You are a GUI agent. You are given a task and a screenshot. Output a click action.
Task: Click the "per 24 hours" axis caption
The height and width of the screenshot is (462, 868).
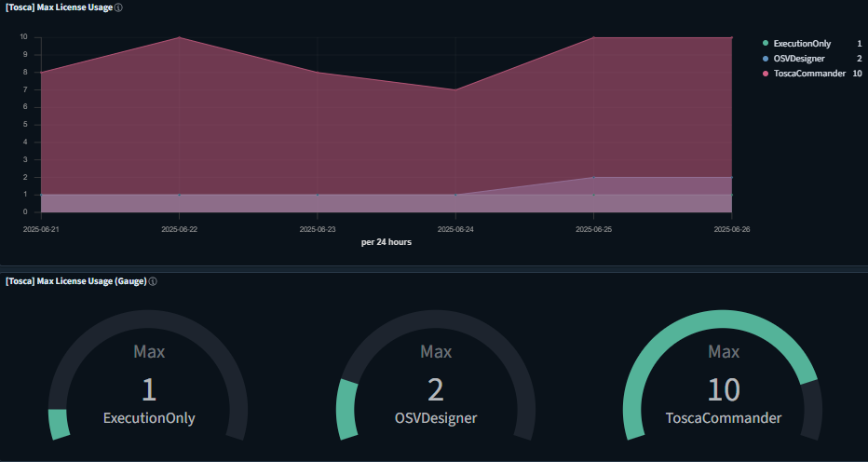tap(387, 242)
